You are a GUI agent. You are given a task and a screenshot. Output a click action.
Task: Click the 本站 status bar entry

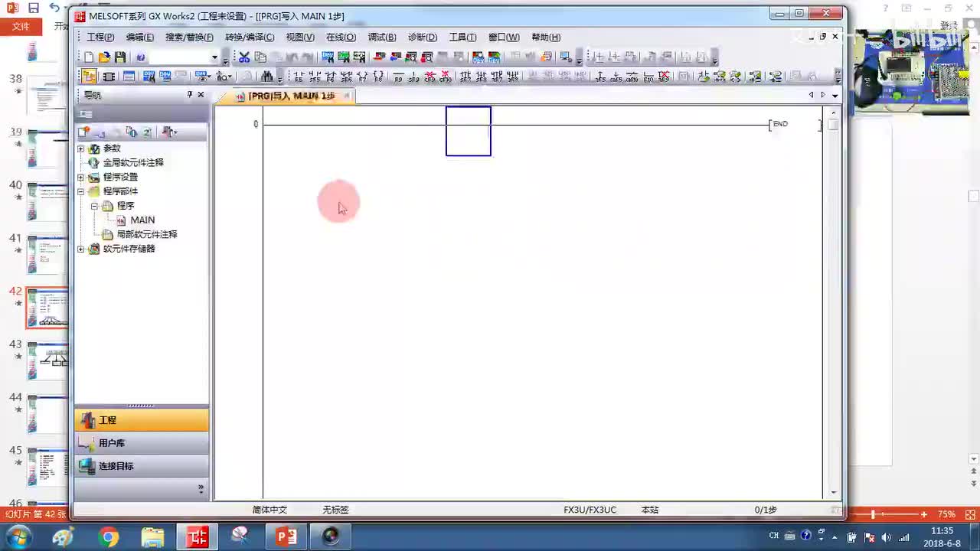(x=650, y=510)
